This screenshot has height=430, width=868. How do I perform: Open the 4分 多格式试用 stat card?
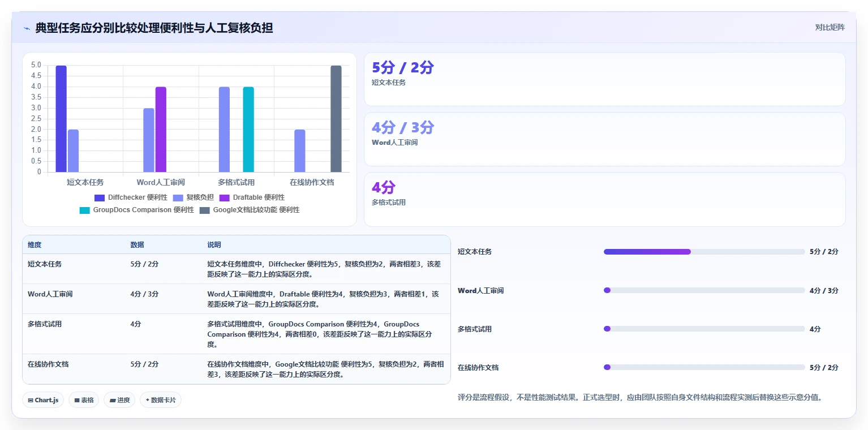[x=604, y=199]
